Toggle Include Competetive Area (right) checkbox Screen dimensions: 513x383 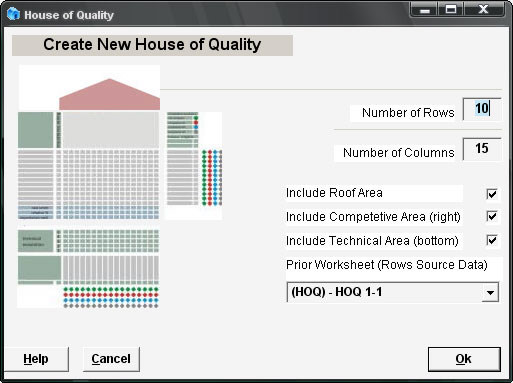(x=492, y=216)
